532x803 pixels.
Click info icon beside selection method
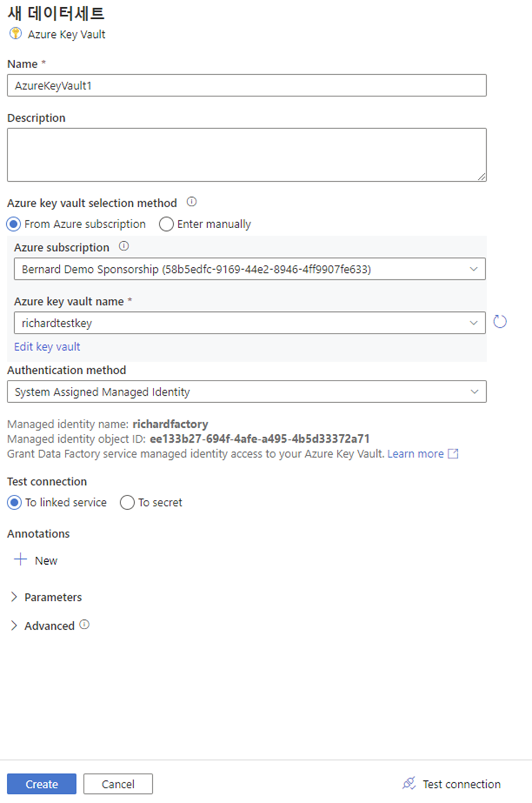coord(192,202)
